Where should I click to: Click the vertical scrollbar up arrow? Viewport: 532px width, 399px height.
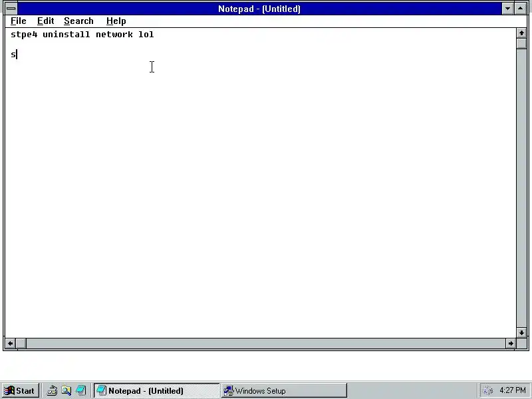click(x=521, y=33)
